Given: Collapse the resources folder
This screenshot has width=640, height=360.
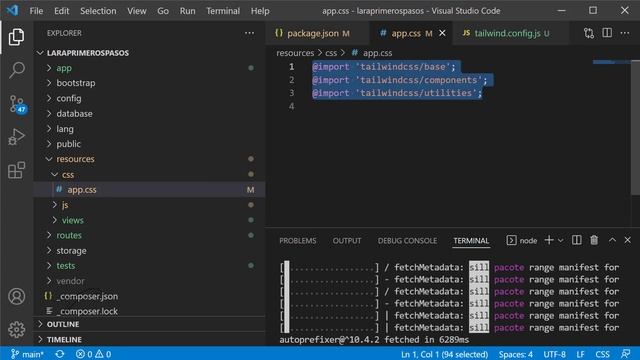Looking at the screenshot, I should click(149, 159).
